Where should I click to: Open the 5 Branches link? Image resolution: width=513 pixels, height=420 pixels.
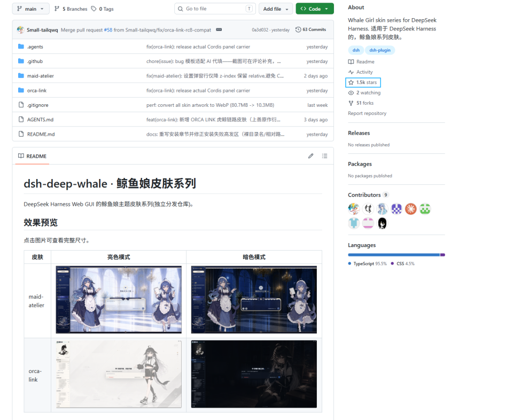pyautogui.click(x=71, y=9)
